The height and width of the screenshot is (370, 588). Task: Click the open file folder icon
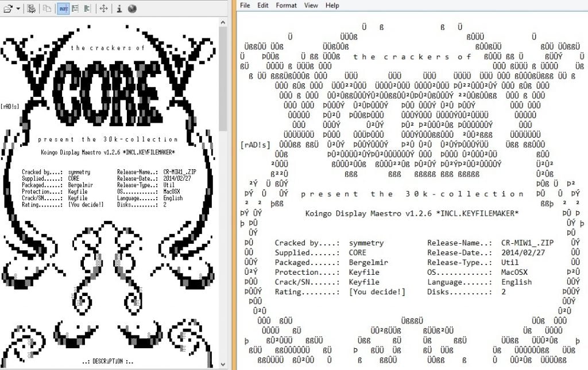tap(8, 9)
